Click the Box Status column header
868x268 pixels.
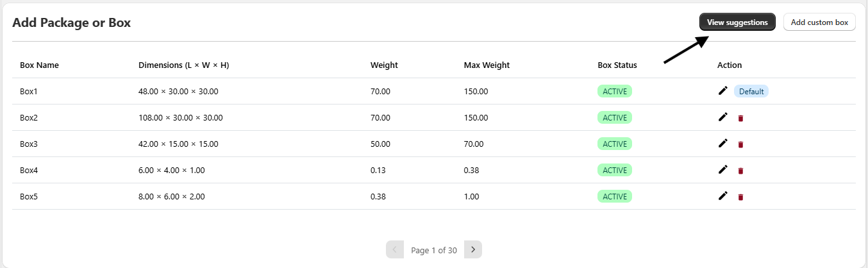click(x=617, y=65)
